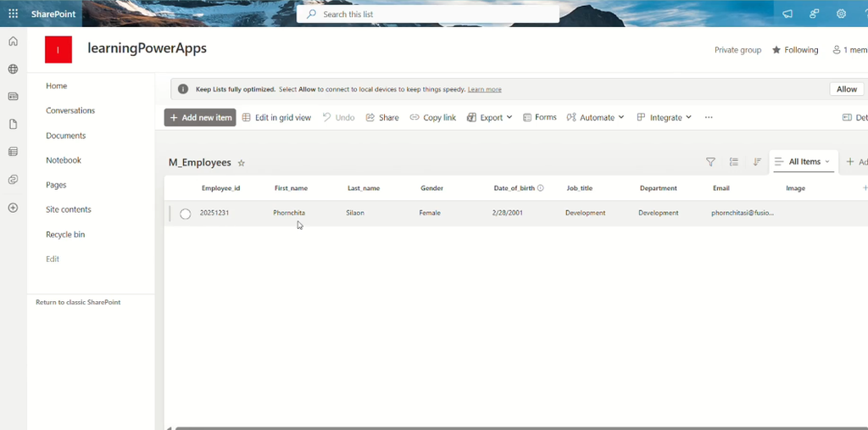Open Home in site navigation
868x430 pixels.
point(57,86)
